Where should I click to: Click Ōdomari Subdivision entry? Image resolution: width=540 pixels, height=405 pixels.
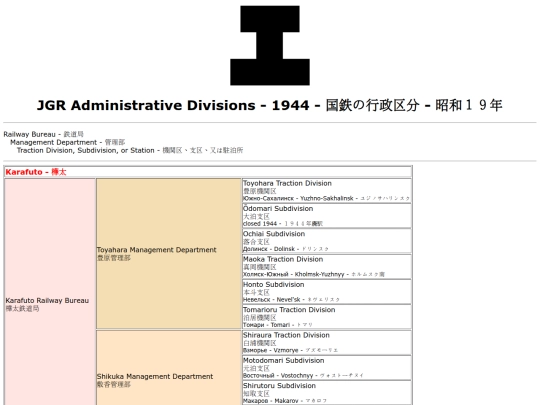click(327, 216)
